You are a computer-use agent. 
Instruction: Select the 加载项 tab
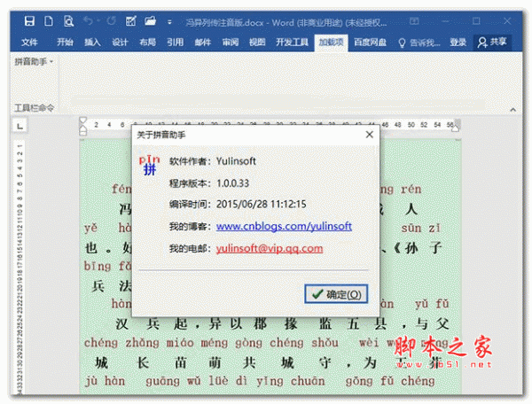331,43
